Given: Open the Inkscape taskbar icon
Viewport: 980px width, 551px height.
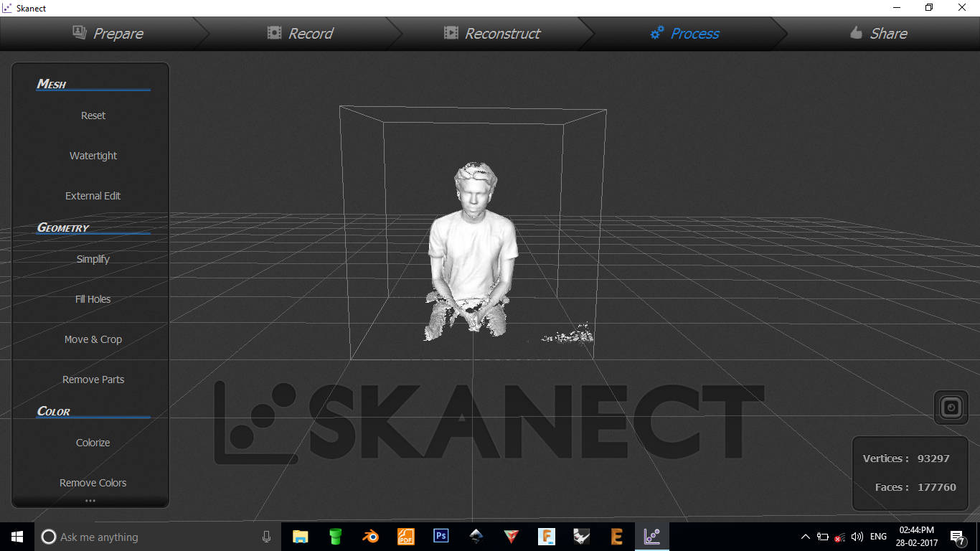Looking at the screenshot, I should coord(476,537).
